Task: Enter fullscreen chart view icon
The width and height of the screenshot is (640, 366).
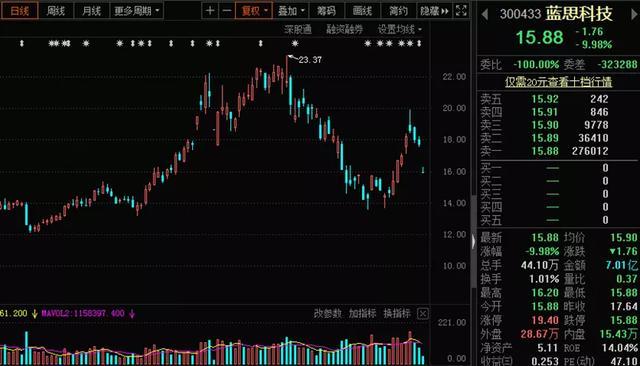Action: coord(461,11)
